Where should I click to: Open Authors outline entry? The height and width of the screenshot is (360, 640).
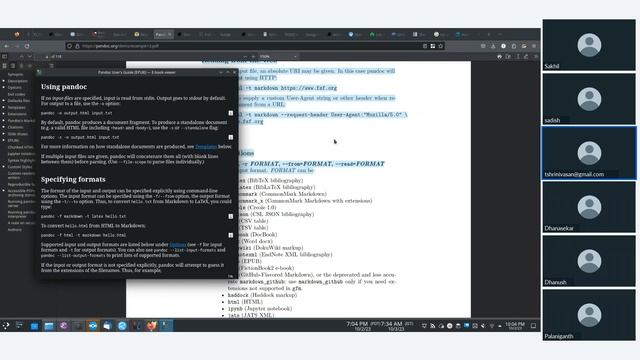15,229
